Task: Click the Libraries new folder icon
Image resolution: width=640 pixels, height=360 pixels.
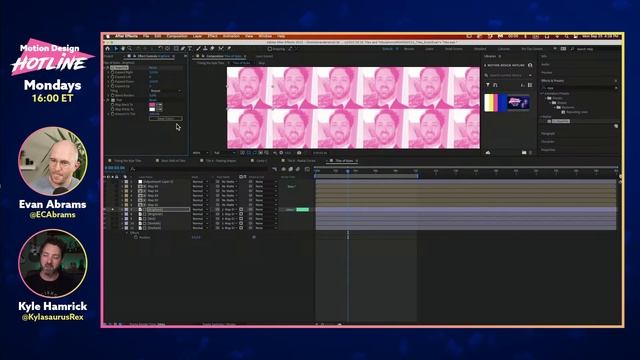Action: [x=524, y=152]
